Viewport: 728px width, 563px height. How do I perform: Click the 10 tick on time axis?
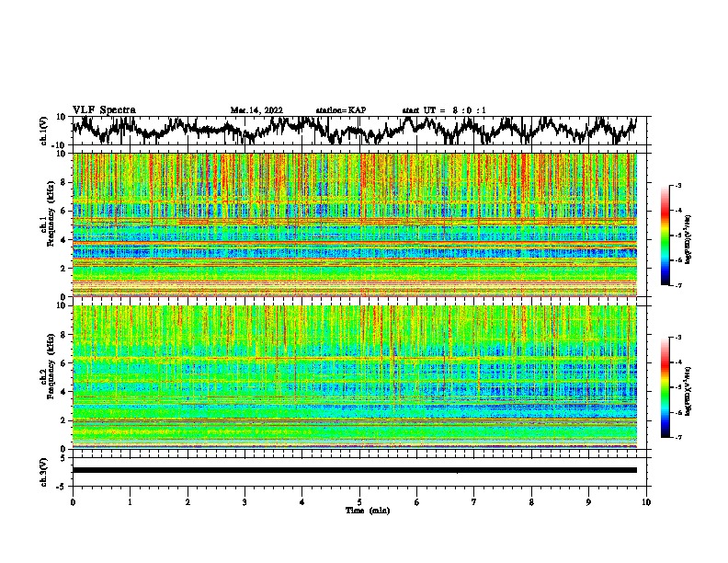[646, 502]
